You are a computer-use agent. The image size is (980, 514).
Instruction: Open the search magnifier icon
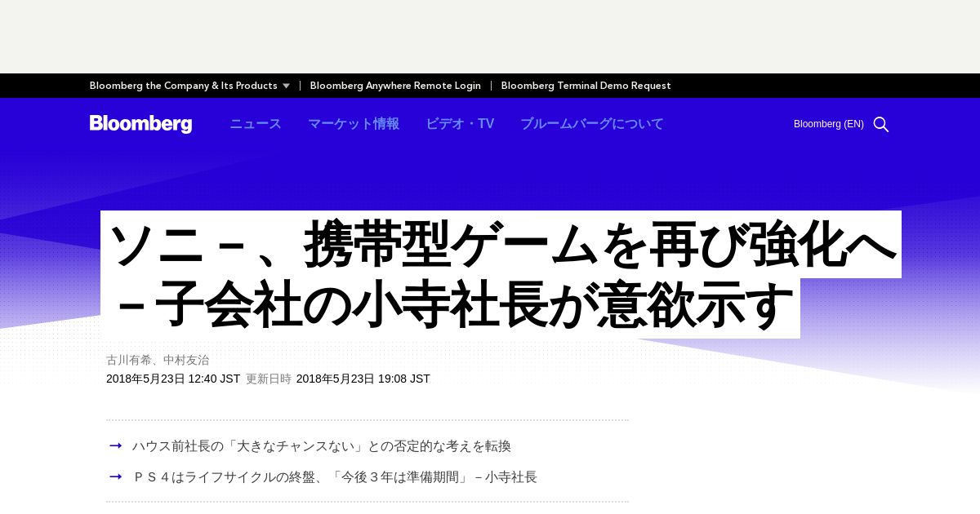click(881, 124)
